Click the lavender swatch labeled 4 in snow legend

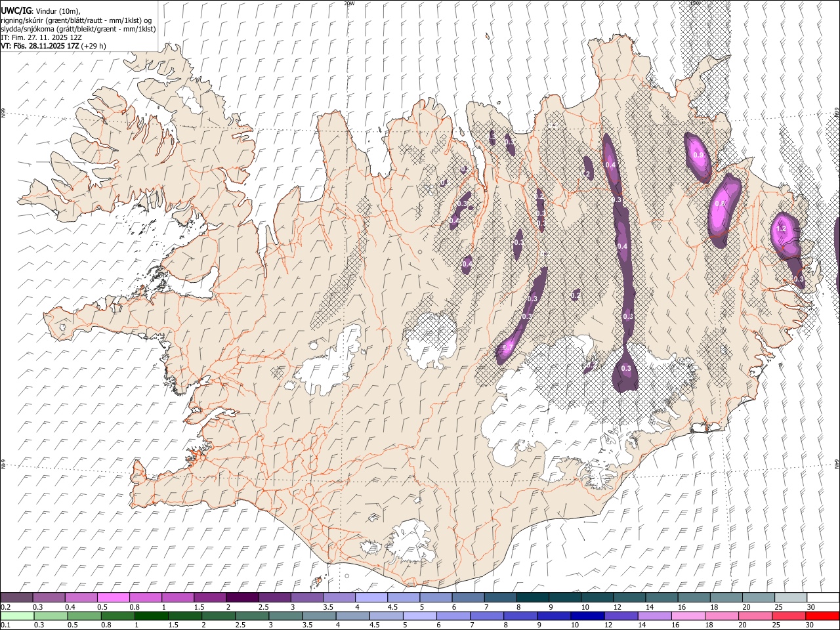pos(371,598)
